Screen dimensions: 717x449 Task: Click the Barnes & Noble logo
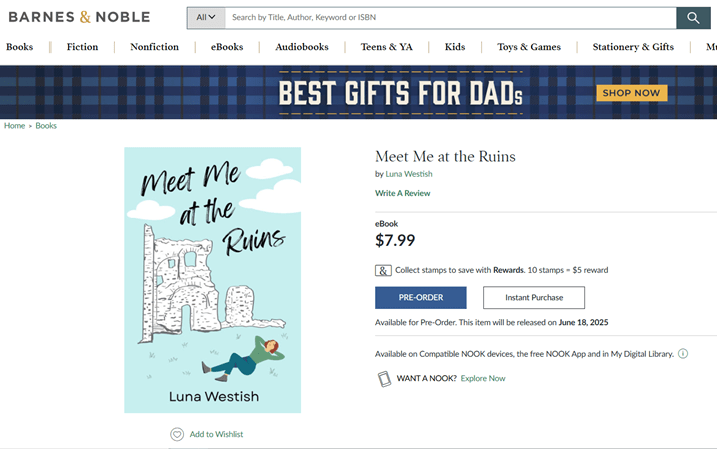[79, 17]
